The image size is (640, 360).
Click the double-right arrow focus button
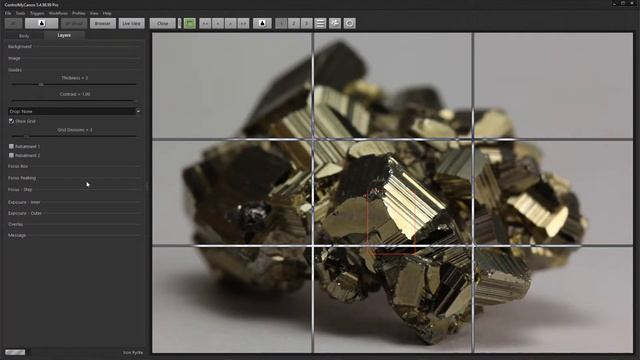click(243, 23)
